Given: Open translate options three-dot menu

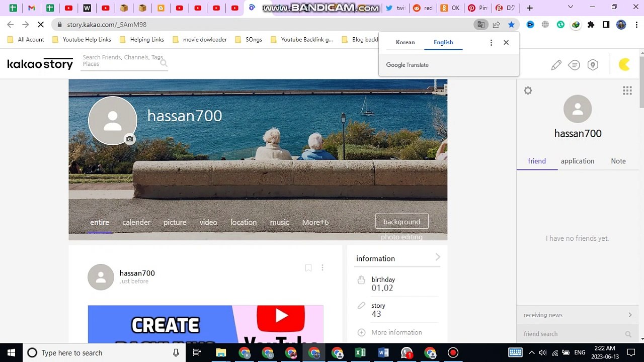Looking at the screenshot, I should [491, 43].
